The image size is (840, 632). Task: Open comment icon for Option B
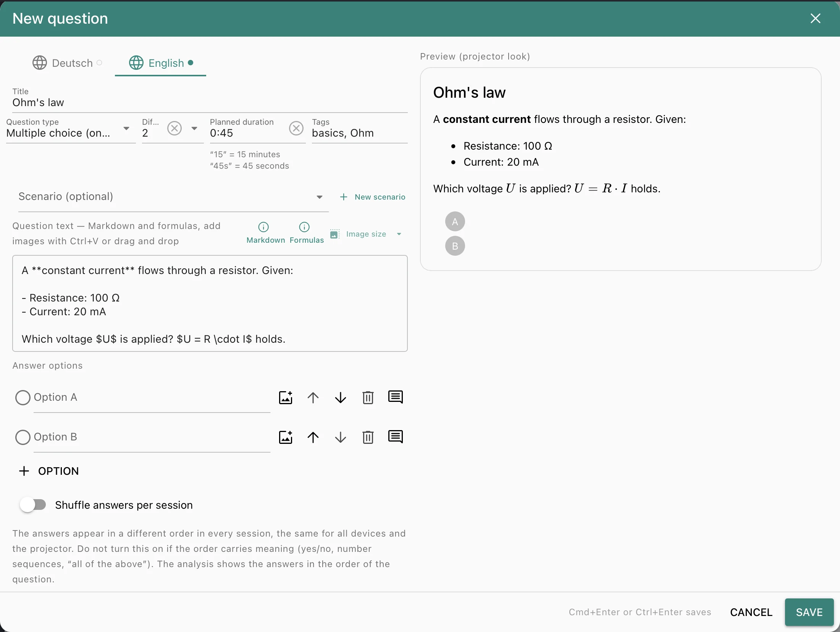tap(396, 437)
